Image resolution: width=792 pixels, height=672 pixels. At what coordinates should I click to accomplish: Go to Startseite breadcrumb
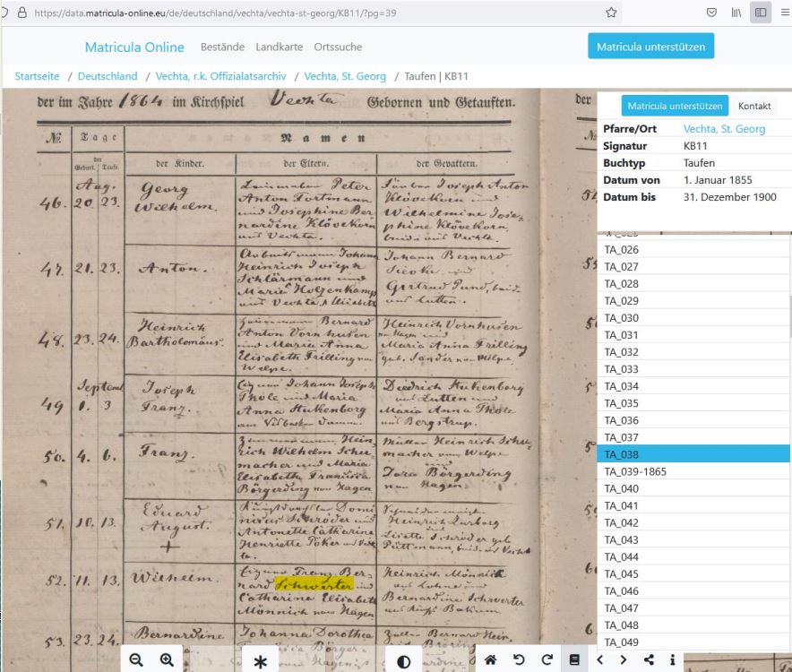point(37,76)
